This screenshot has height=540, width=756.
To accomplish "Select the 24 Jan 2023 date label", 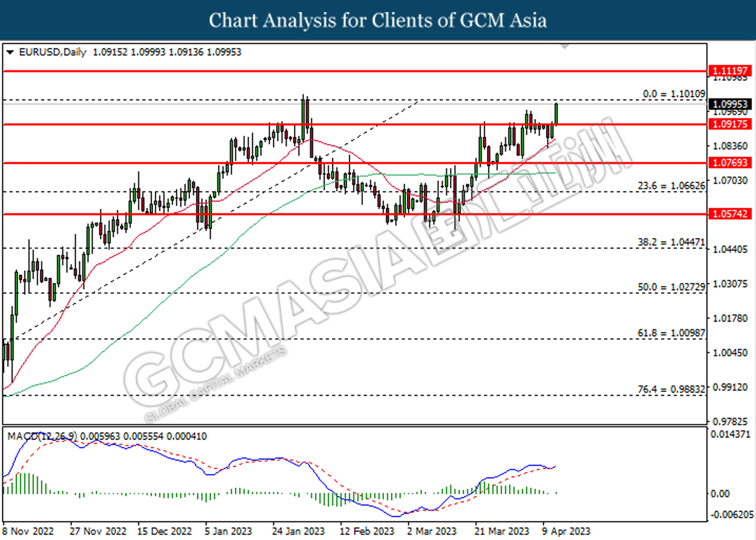I will tap(298, 531).
